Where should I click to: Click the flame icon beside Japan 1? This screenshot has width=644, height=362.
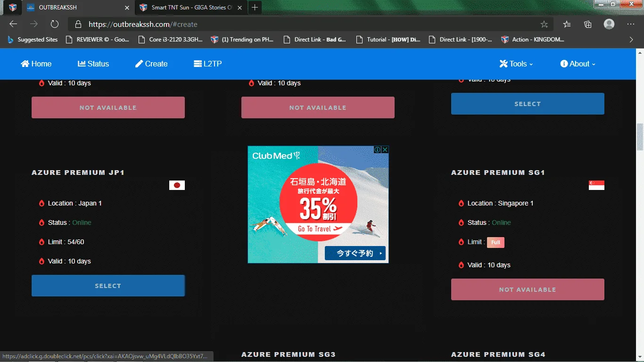41,203
